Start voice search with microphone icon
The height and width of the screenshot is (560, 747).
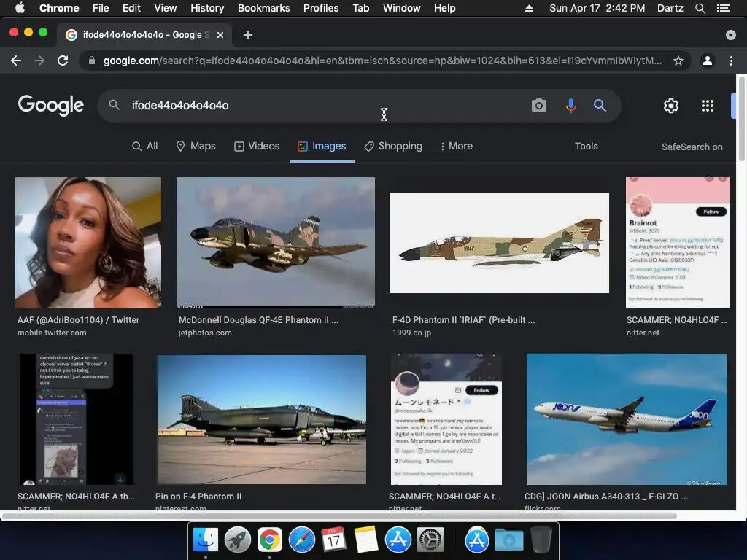tap(570, 105)
